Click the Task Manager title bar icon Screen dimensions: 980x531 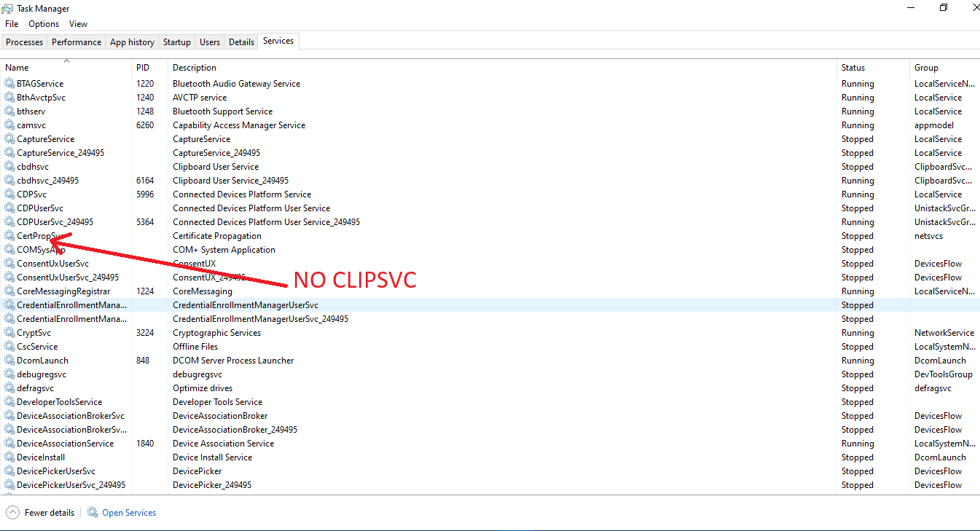point(8,9)
